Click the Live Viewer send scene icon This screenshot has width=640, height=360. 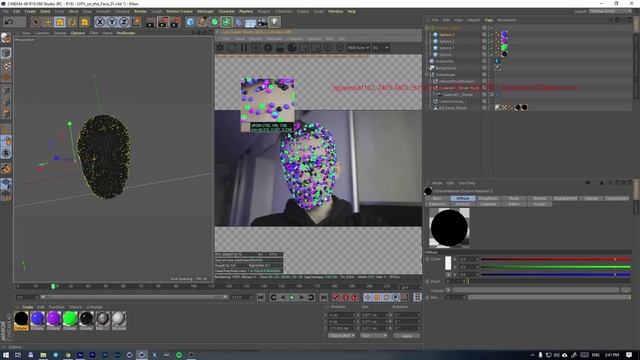pyautogui.click(x=220, y=48)
